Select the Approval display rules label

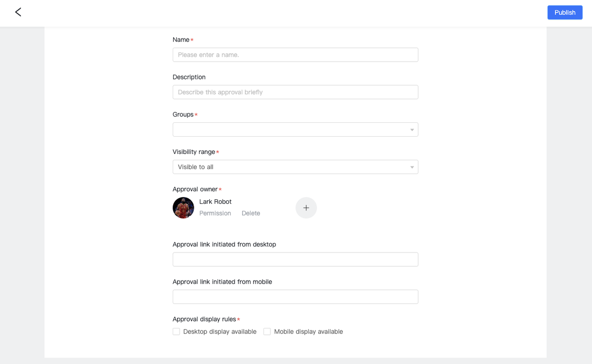pyautogui.click(x=204, y=319)
